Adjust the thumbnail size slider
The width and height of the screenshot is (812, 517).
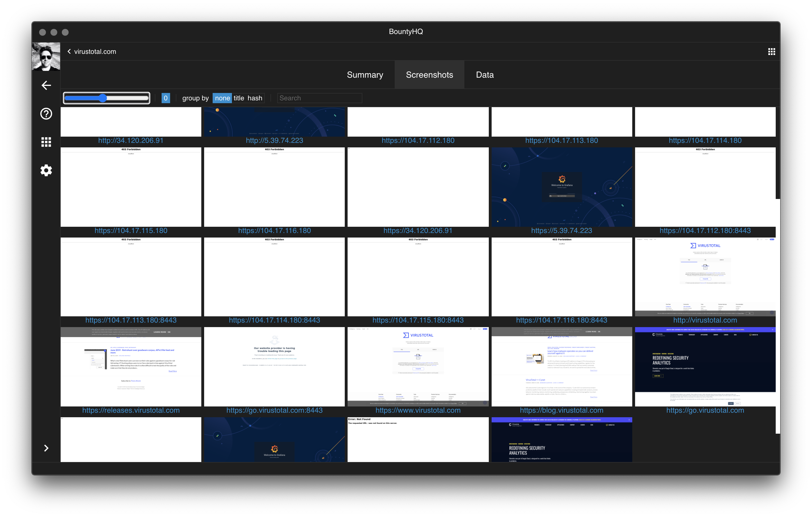103,98
